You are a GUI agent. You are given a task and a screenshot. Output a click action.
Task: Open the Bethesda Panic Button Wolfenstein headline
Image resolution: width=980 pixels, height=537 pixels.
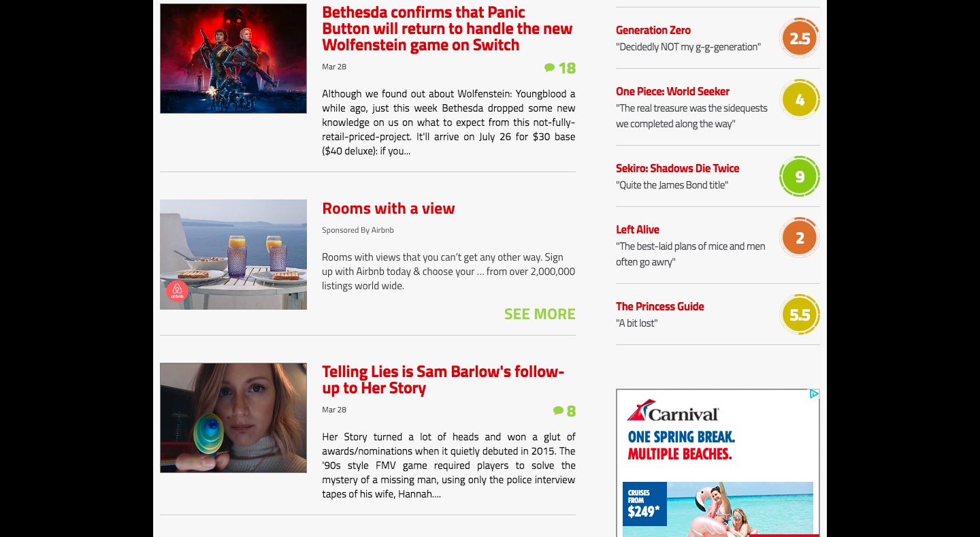pyautogui.click(x=447, y=29)
